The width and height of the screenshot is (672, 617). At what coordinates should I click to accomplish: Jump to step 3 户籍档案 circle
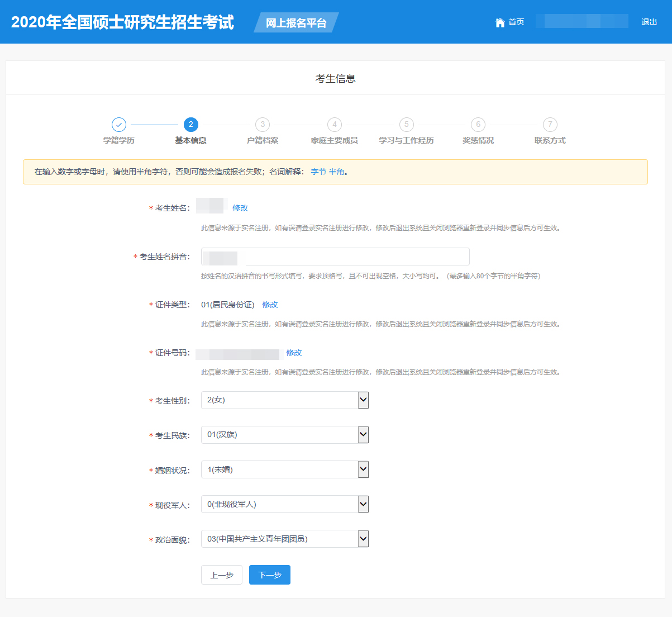coord(263,125)
